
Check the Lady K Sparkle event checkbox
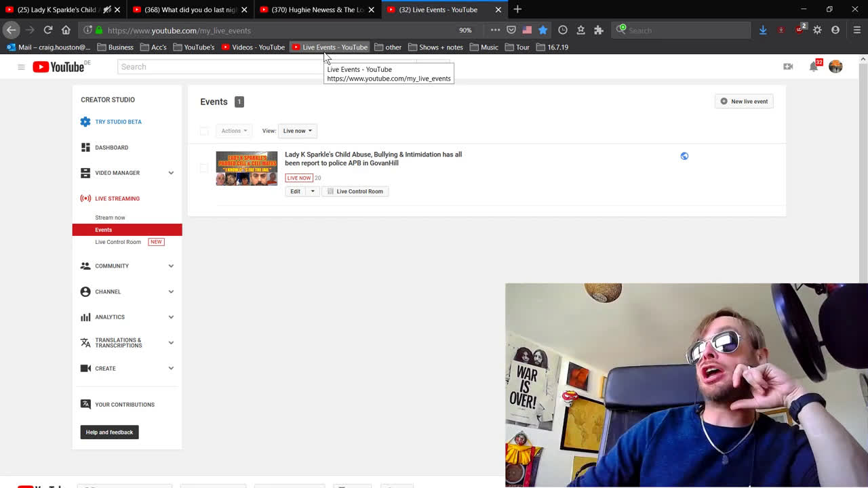click(x=204, y=167)
